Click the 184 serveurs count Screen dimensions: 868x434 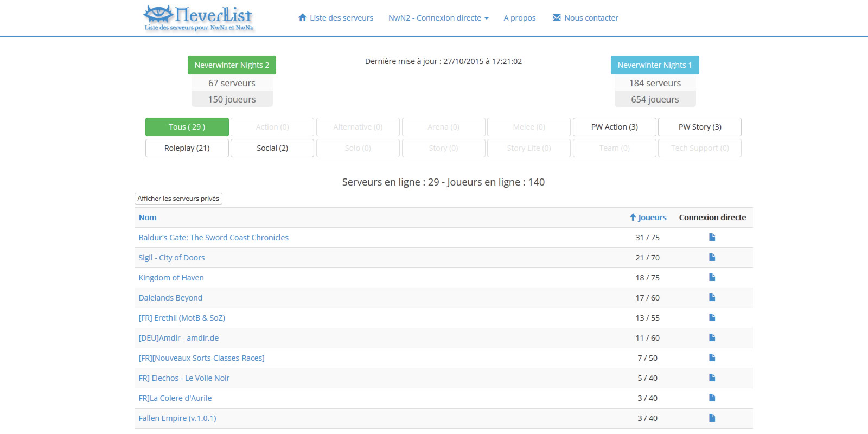point(655,83)
